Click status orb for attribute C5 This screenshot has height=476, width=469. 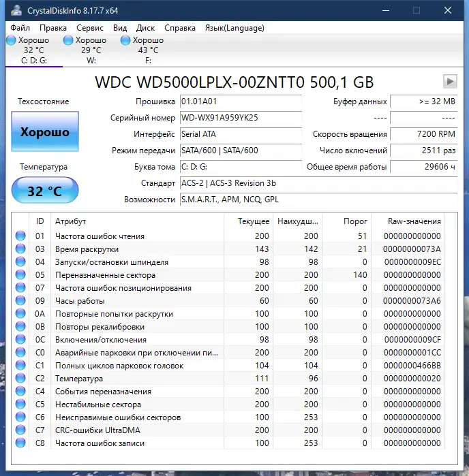[20, 404]
